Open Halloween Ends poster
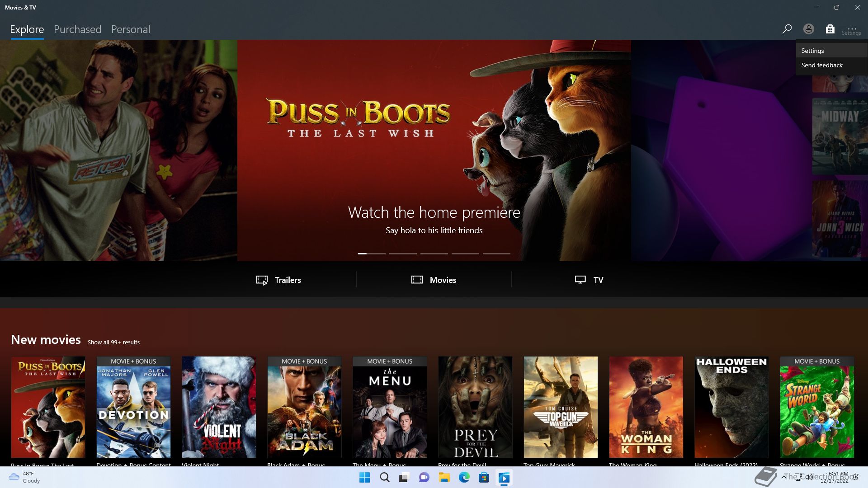The image size is (868, 488). point(731,407)
